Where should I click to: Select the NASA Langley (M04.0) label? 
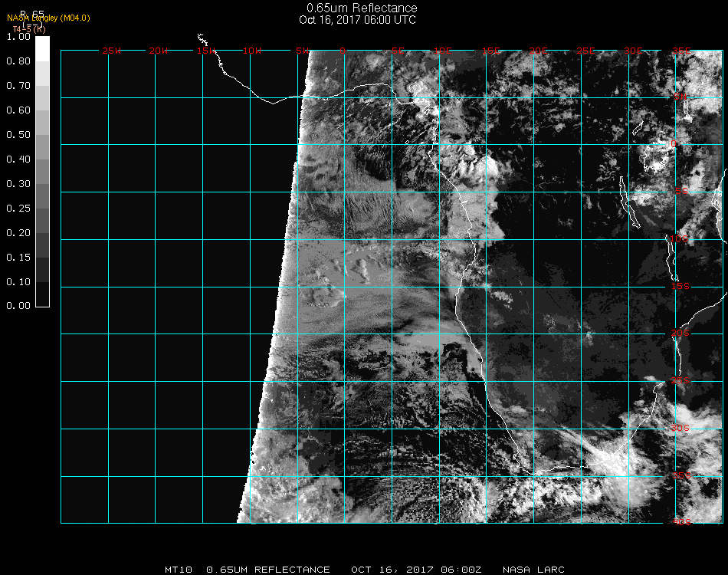(x=48, y=18)
